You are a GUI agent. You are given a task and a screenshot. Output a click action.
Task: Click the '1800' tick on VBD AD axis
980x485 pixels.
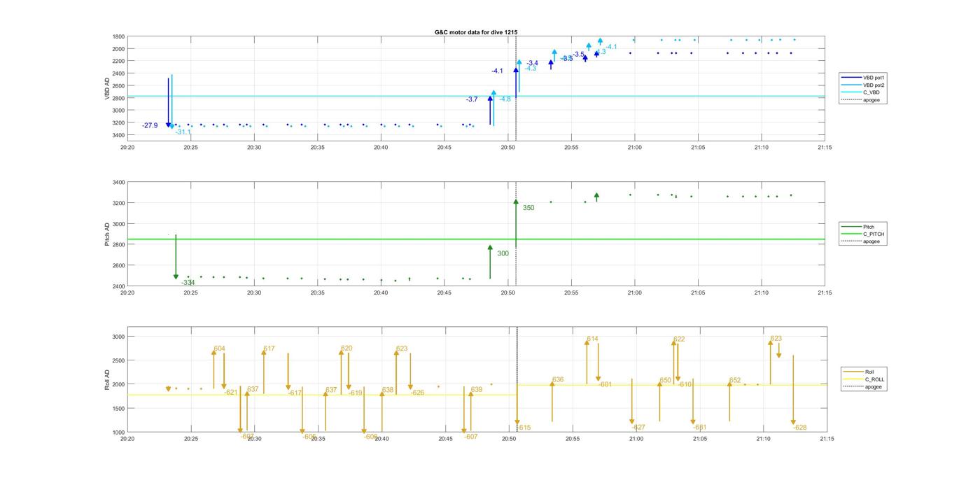[x=118, y=36]
